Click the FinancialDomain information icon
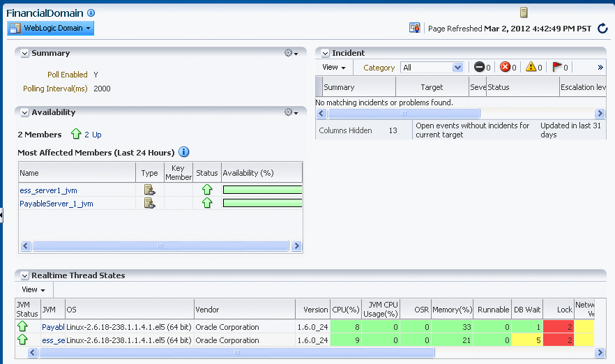The height and width of the screenshot is (364, 615). (x=91, y=13)
